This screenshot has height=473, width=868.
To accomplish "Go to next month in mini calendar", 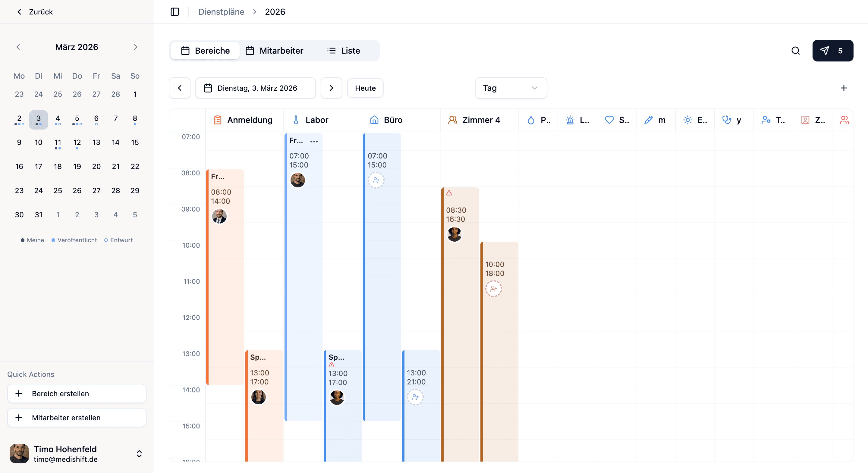I will 135,47.
